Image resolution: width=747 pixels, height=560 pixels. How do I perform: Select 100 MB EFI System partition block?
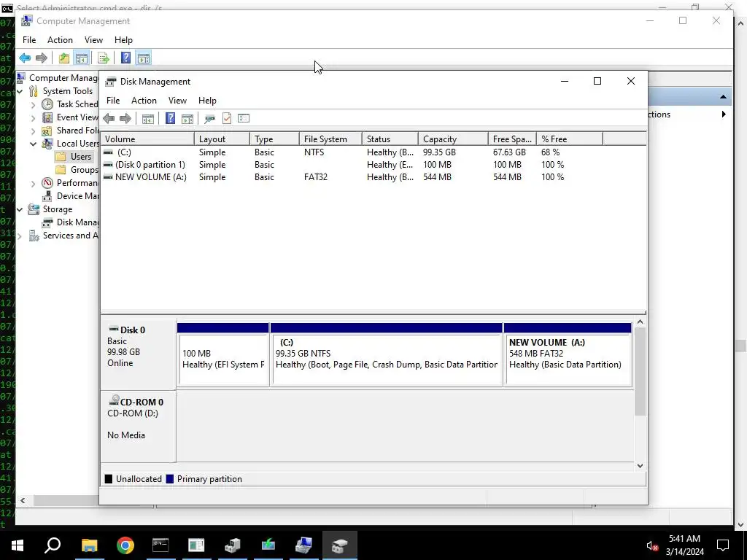pyautogui.click(x=223, y=354)
